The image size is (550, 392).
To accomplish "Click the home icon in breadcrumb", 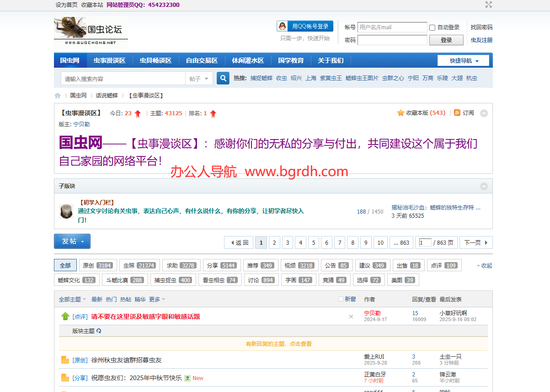I will 58,96.
